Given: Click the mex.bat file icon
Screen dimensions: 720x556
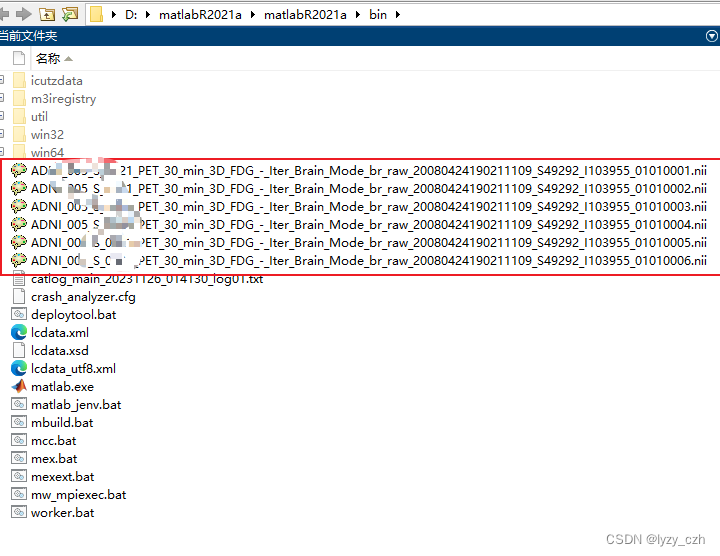Looking at the screenshot, I should click(19, 458).
